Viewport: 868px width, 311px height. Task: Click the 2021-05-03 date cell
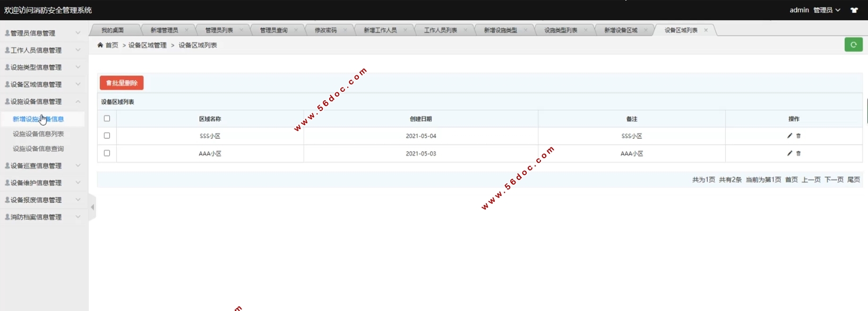coord(421,153)
